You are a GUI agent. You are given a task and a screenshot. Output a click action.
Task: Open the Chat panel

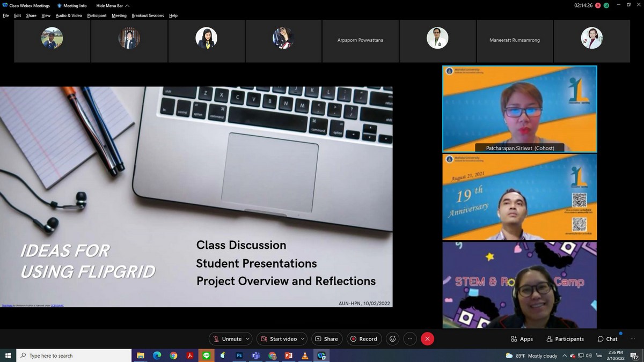pyautogui.click(x=608, y=339)
